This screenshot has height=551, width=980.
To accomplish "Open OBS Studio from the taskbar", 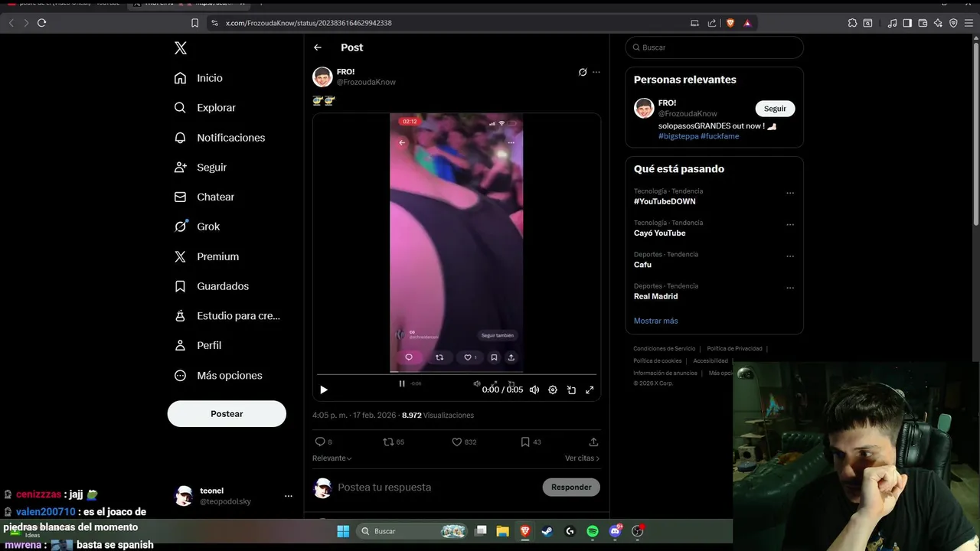I will [x=638, y=531].
